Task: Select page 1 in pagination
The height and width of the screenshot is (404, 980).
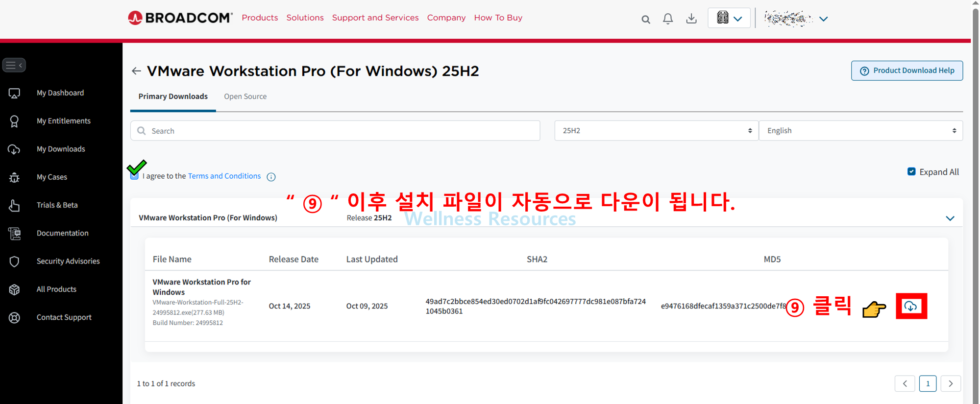Action: 928,383
